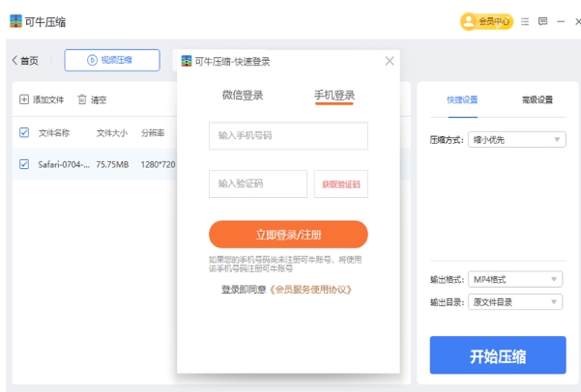Uncheck the Safari-0704 file checkbox
This screenshot has height=392, width=581.
tap(24, 164)
